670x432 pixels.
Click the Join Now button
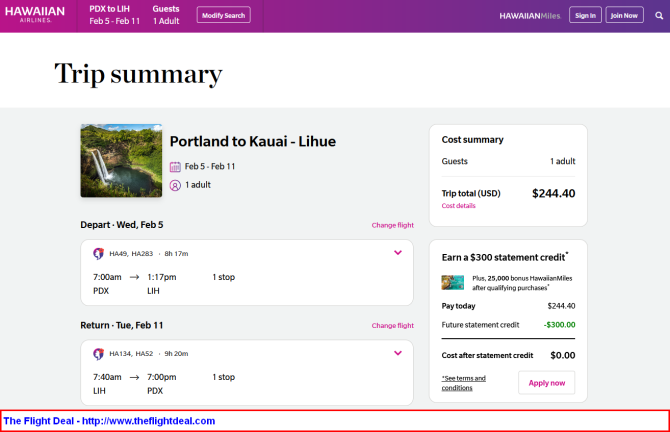[624, 15]
